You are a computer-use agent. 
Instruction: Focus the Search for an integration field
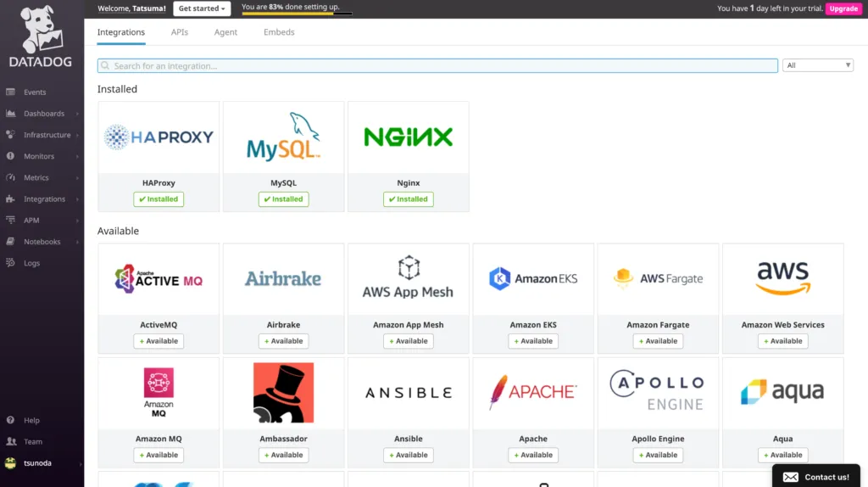(437, 65)
